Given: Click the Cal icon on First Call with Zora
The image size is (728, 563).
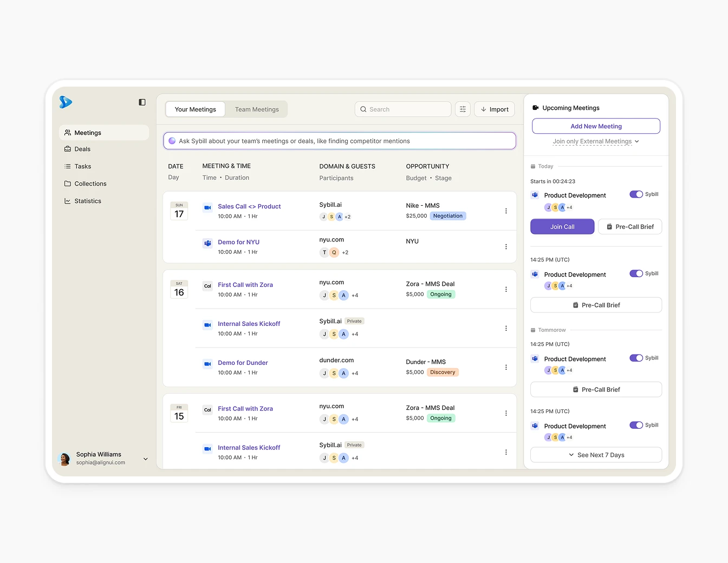Looking at the screenshot, I should click(207, 286).
